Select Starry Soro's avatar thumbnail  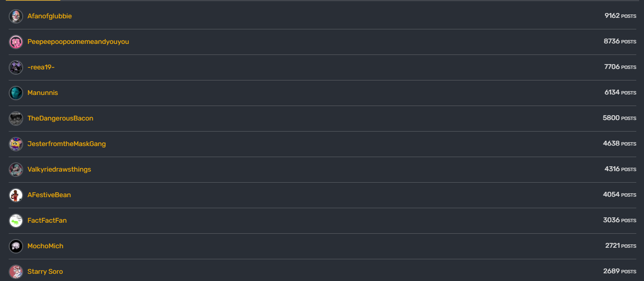coord(16,272)
